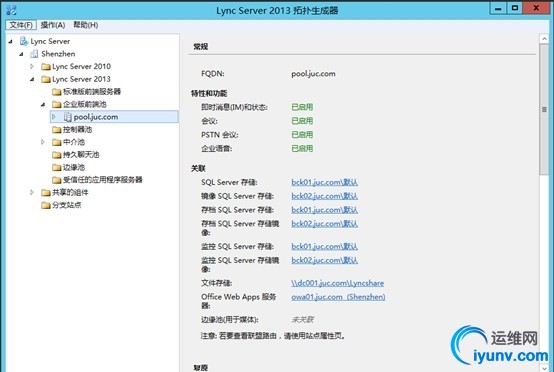This screenshot has width=554, height=372.
Task: Open 存档 SQL Server 存储镜像 bck02.juc.com link
Action: 324,224
